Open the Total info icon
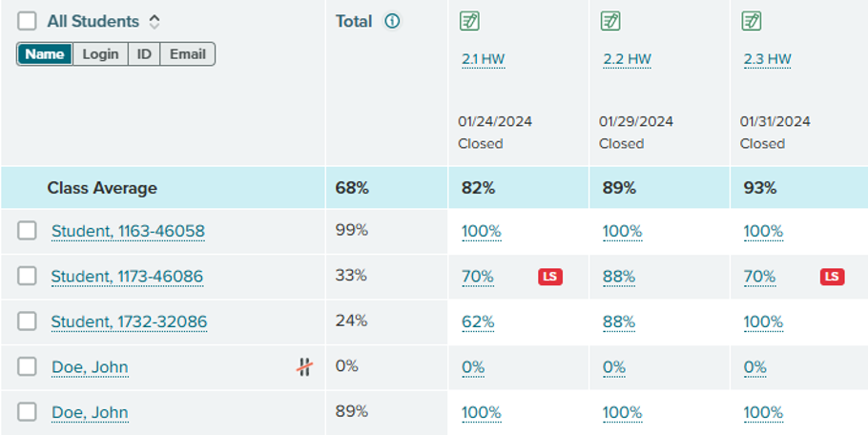 tap(392, 22)
